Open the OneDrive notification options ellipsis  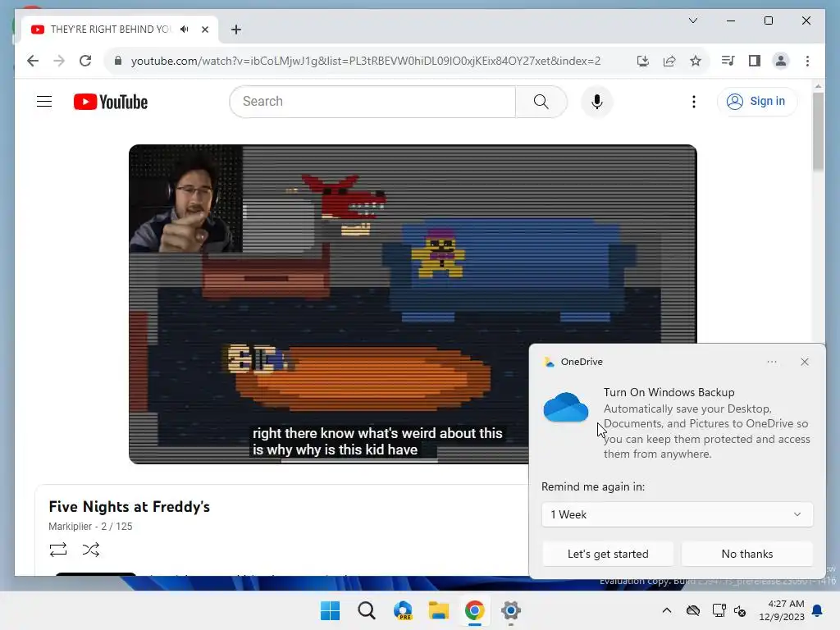click(771, 362)
